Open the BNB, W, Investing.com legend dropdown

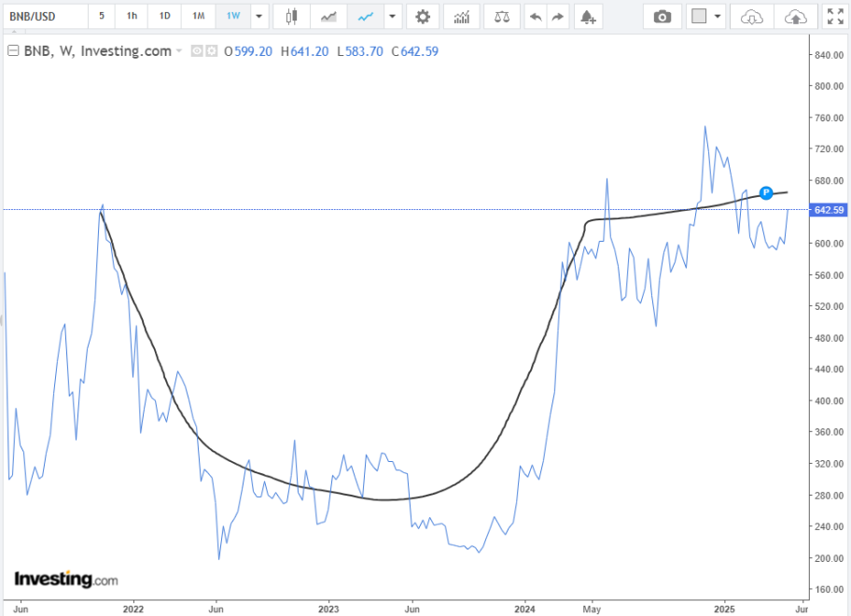pos(177,51)
